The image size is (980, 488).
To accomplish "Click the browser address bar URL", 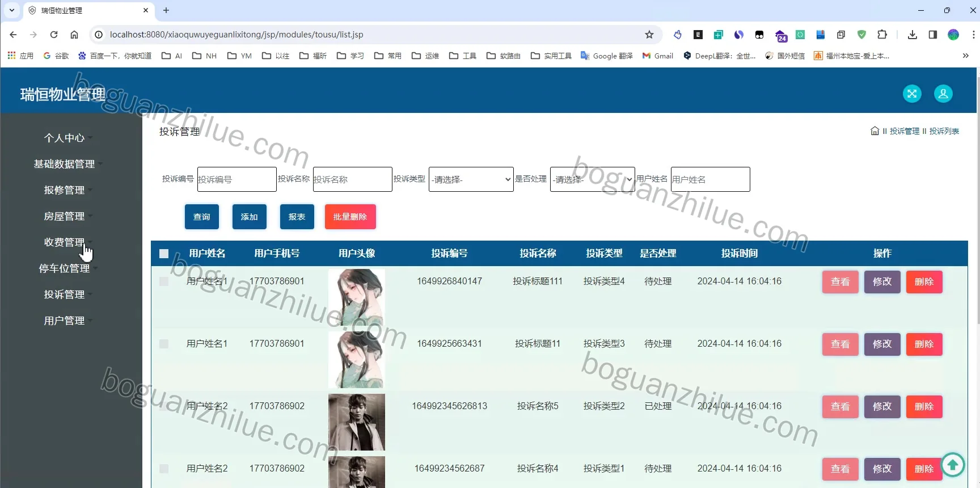I will [x=236, y=35].
